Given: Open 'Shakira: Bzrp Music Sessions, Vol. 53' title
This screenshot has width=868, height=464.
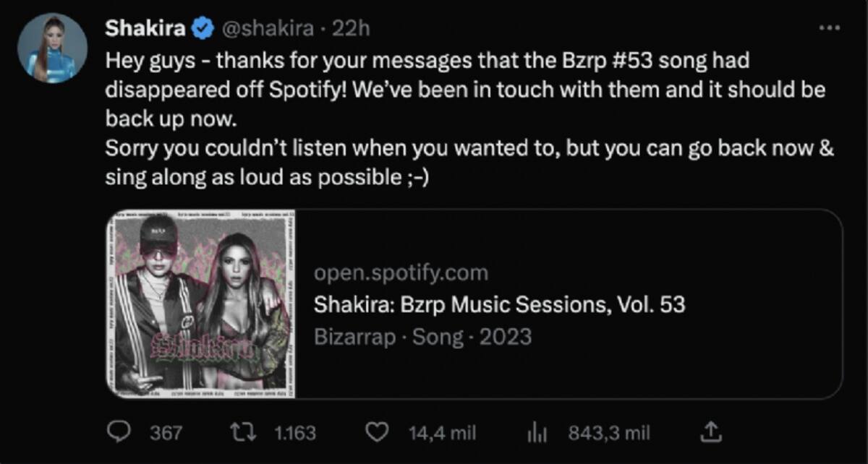Looking at the screenshot, I should (x=499, y=305).
